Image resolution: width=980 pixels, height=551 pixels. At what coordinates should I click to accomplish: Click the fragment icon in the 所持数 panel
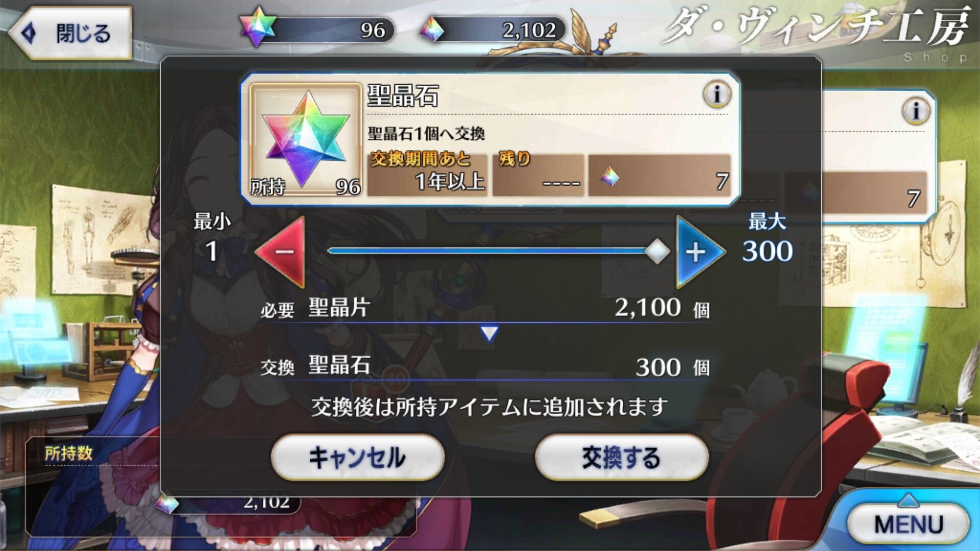[167, 504]
